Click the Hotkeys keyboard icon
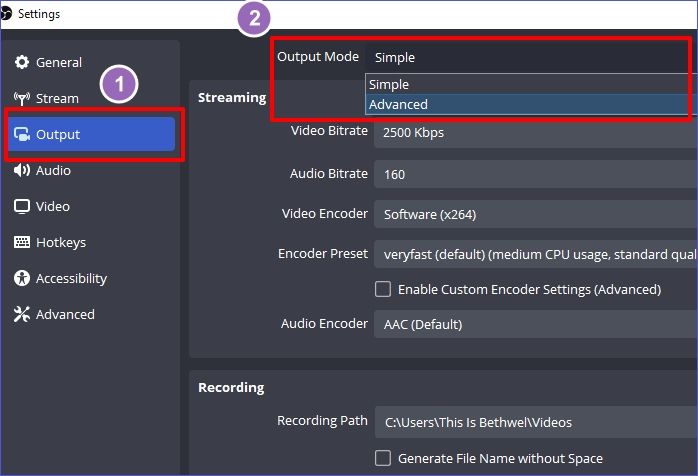 [x=21, y=242]
